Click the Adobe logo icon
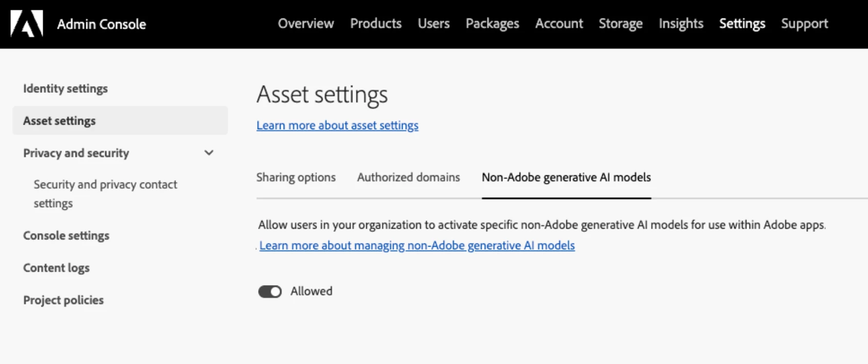This screenshot has height=364, width=868. tap(27, 24)
